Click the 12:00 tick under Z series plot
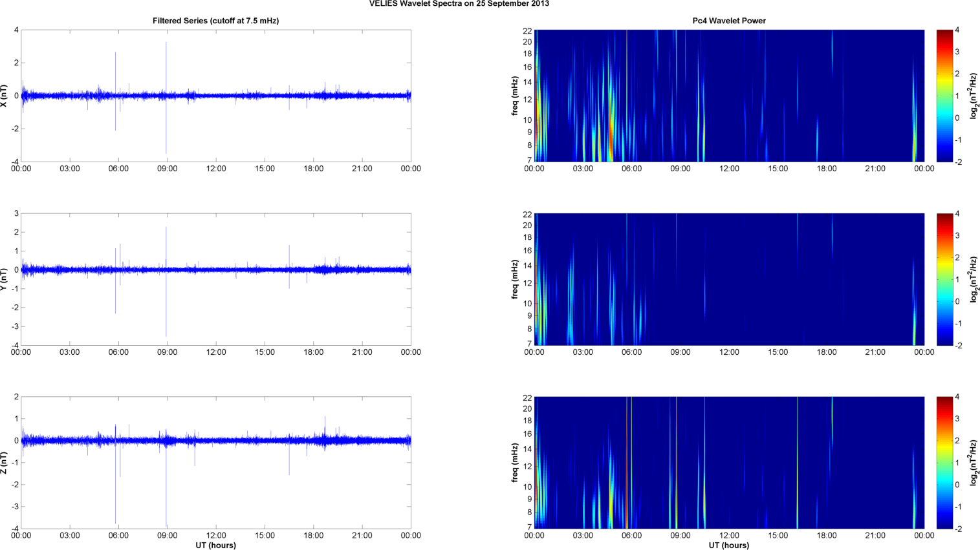Screen dimensions: 980x550 click(x=216, y=535)
